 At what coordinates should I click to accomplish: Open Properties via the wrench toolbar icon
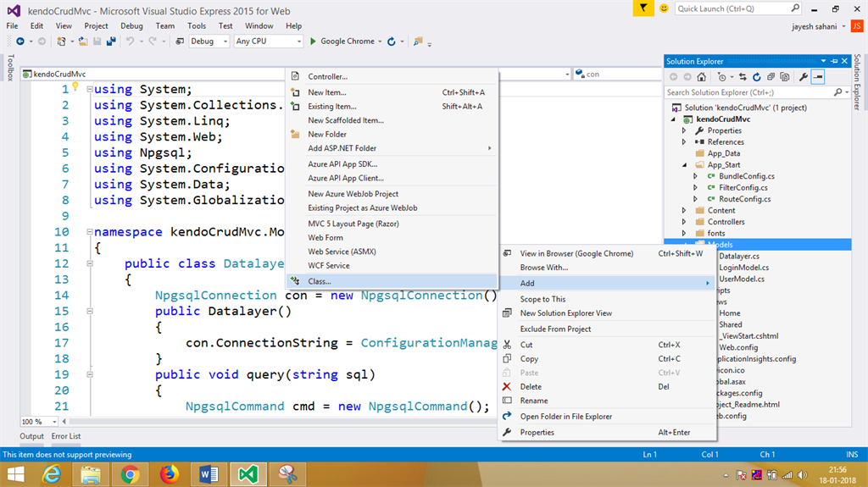(803, 77)
